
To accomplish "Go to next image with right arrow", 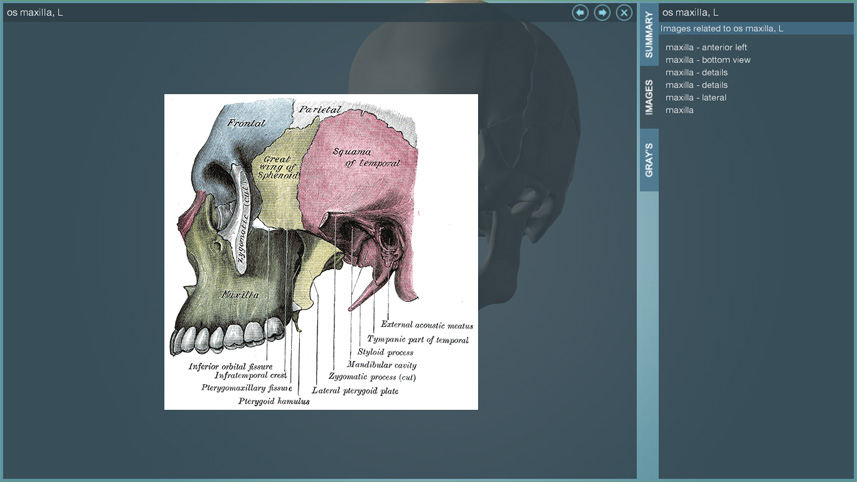I will coord(602,13).
